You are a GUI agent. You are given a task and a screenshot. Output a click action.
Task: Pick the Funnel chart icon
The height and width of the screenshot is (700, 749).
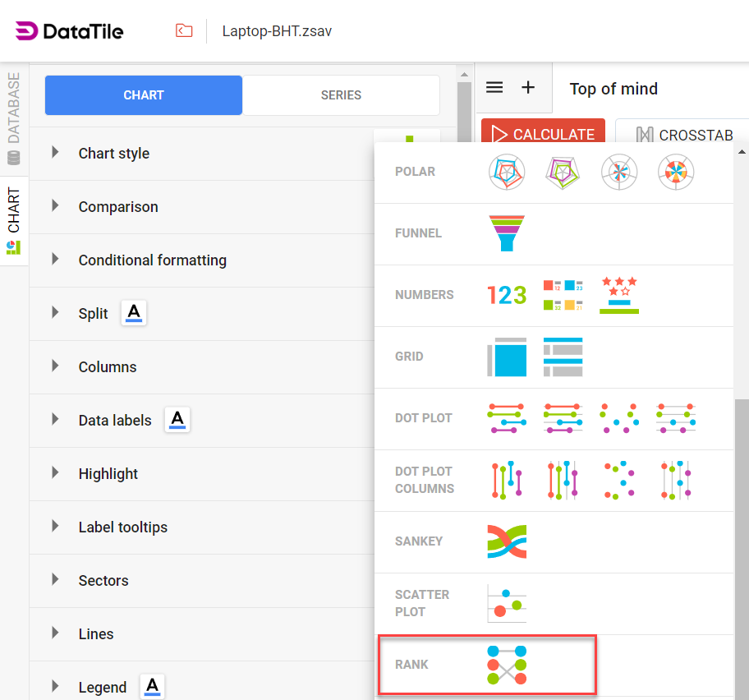pos(506,233)
